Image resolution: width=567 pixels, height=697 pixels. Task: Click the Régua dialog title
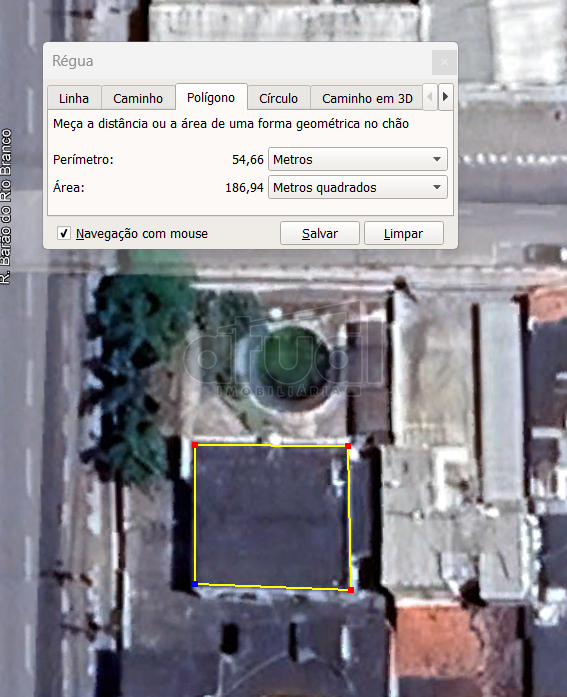coord(73,61)
